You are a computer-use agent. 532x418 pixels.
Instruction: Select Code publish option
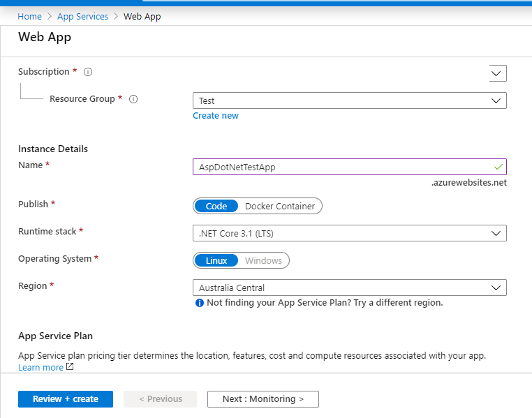pos(216,206)
